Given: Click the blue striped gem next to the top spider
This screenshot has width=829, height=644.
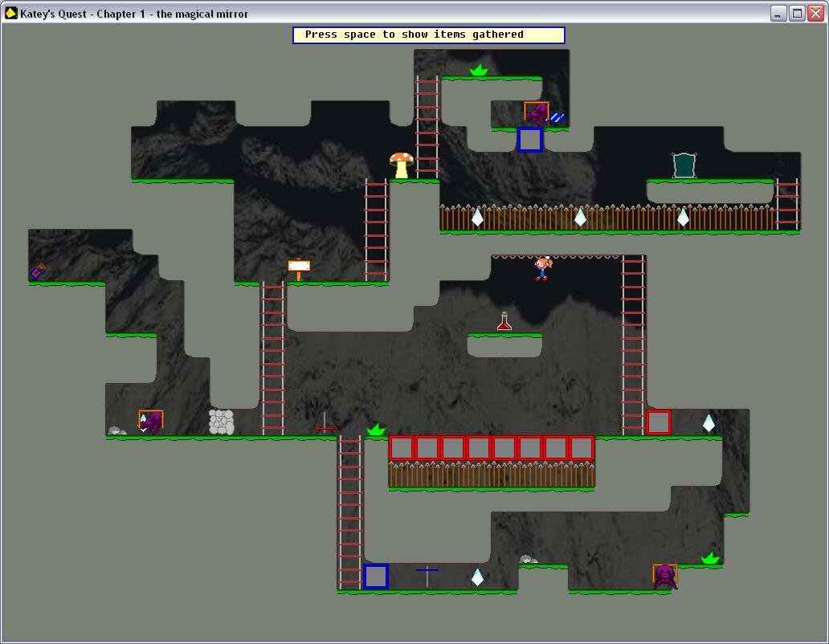Looking at the screenshot, I should [x=557, y=117].
